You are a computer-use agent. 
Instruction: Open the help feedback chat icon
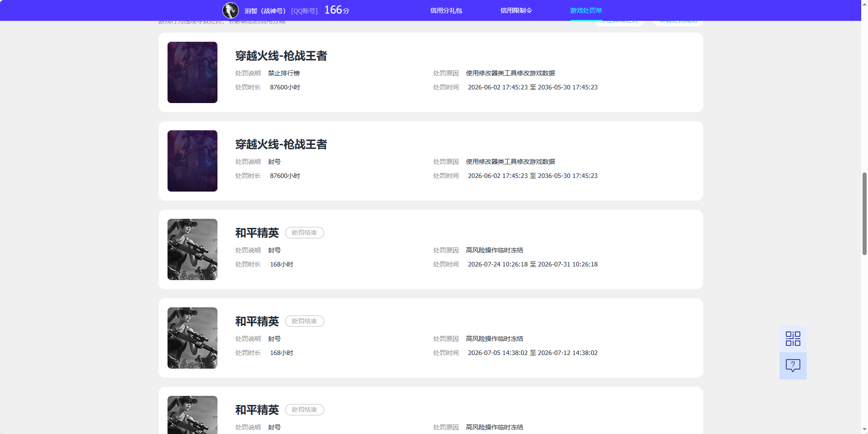click(x=793, y=366)
